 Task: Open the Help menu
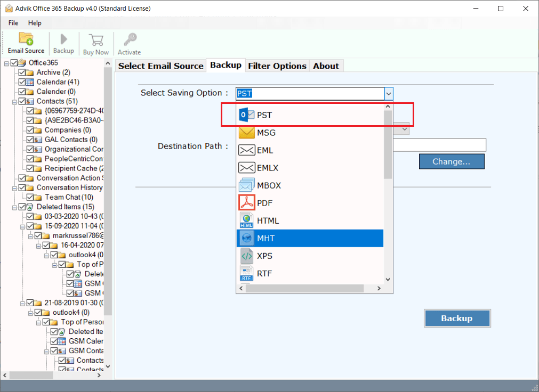point(35,23)
